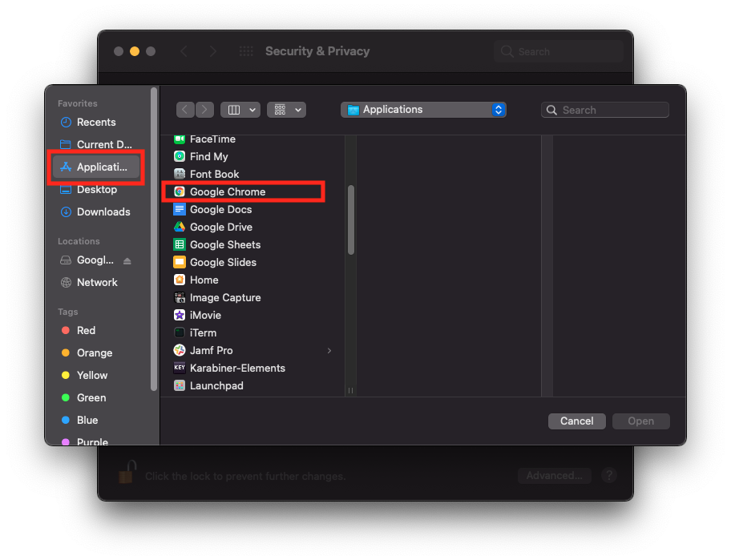Select the Google Docs row
The image size is (731, 560).
pos(254,209)
